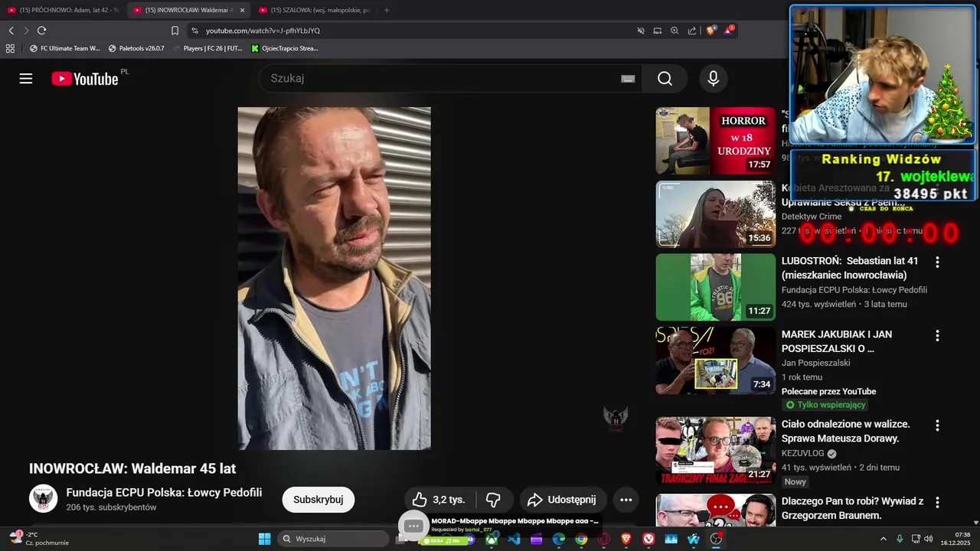Play MAREK JAKUBIAK 7:34 thumbnail

pyautogui.click(x=716, y=360)
